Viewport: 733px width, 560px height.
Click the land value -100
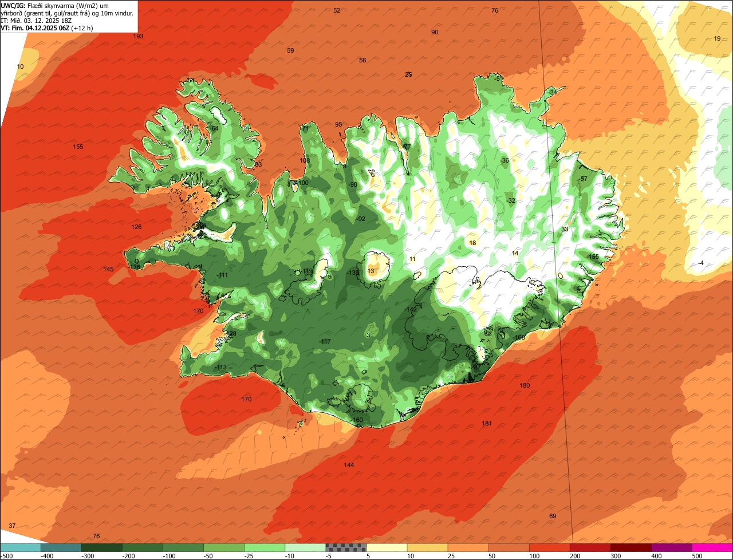[302, 183]
